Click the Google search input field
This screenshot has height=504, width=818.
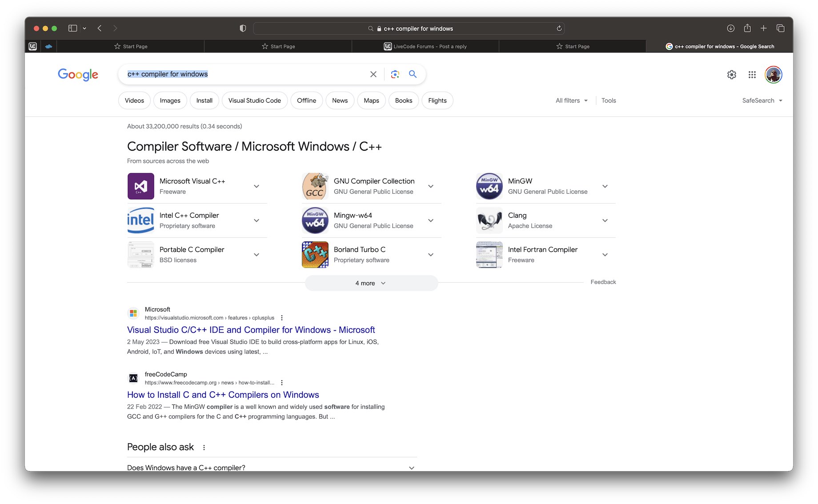pos(245,74)
